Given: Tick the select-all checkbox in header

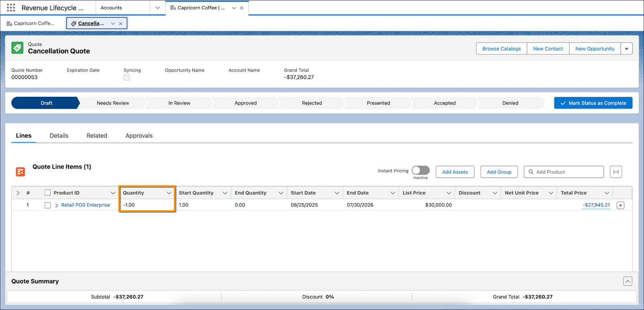Looking at the screenshot, I should point(47,193).
